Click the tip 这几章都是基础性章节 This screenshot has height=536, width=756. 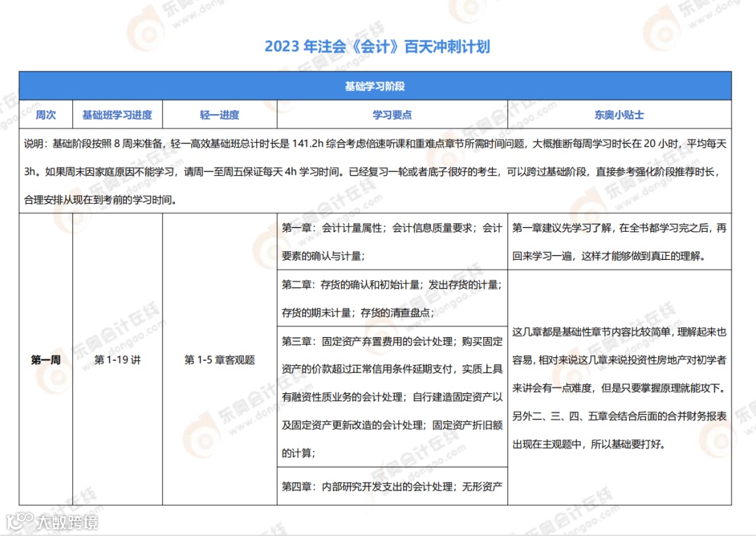[x=619, y=387]
